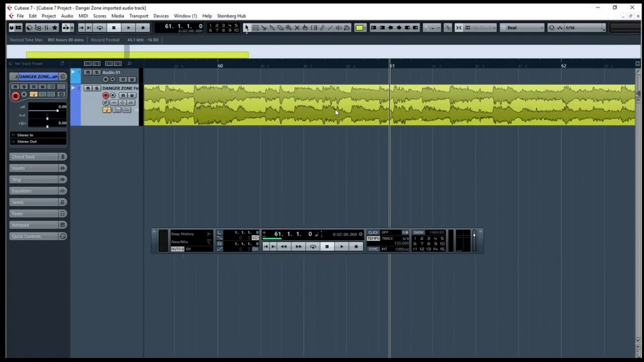Solo the DANGER ZONE track

click(97, 88)
